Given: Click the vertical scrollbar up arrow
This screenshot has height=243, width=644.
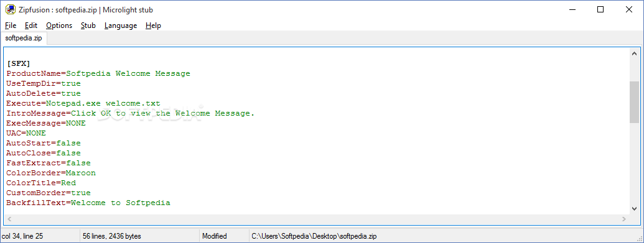Looking at the screenshot, I should point(634,53).
